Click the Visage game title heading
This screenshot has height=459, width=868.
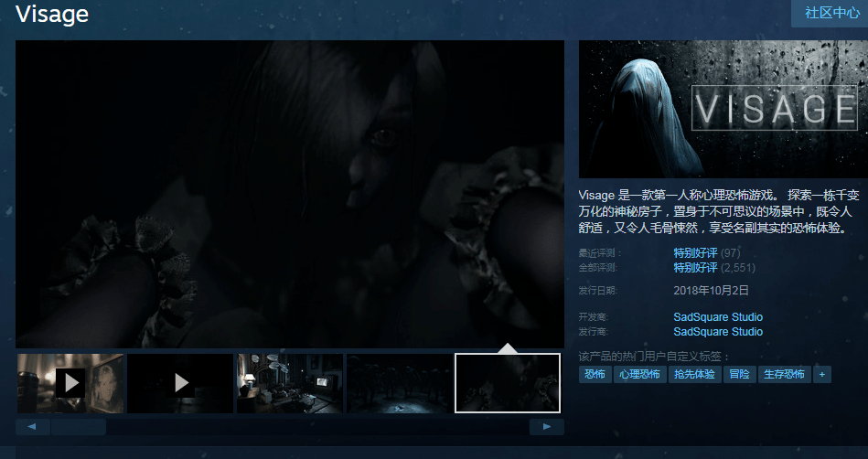pos(52,15)
